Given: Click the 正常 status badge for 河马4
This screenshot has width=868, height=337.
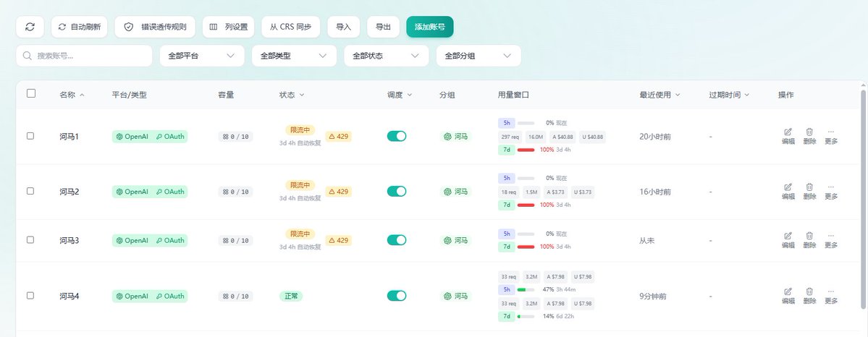Looking at the screenshot, I should [291, 296].
